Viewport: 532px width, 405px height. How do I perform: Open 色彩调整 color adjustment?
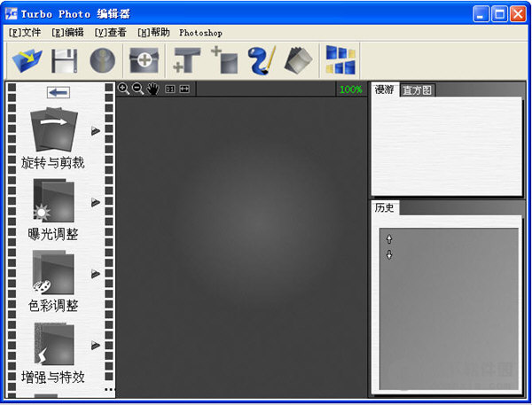coord(53,282)
